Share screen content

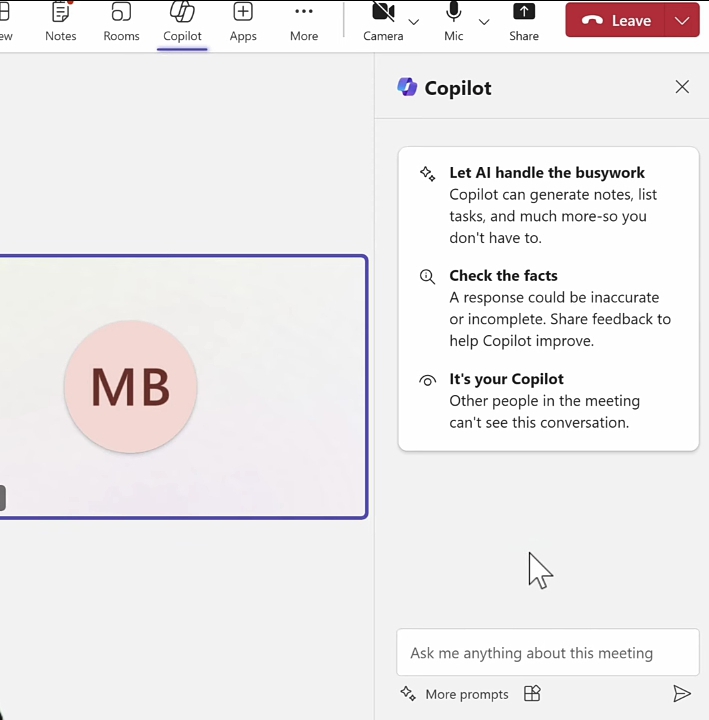click(x=524, y=22)
